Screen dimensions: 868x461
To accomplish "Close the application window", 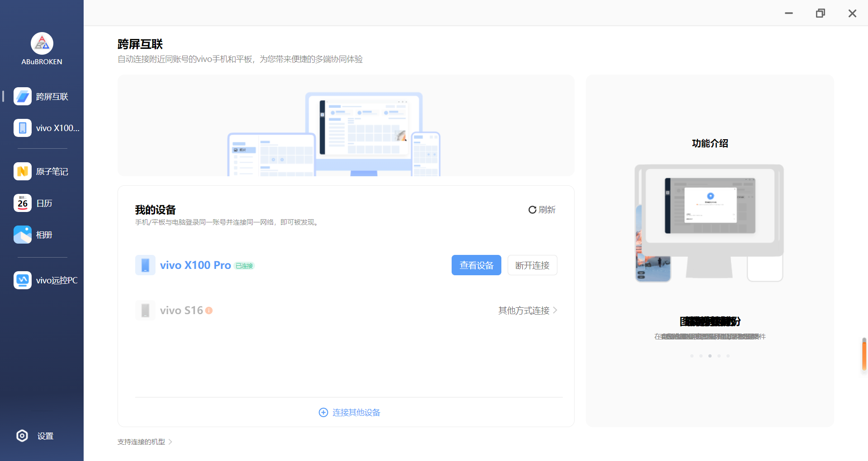I will (x=852, y=13).
